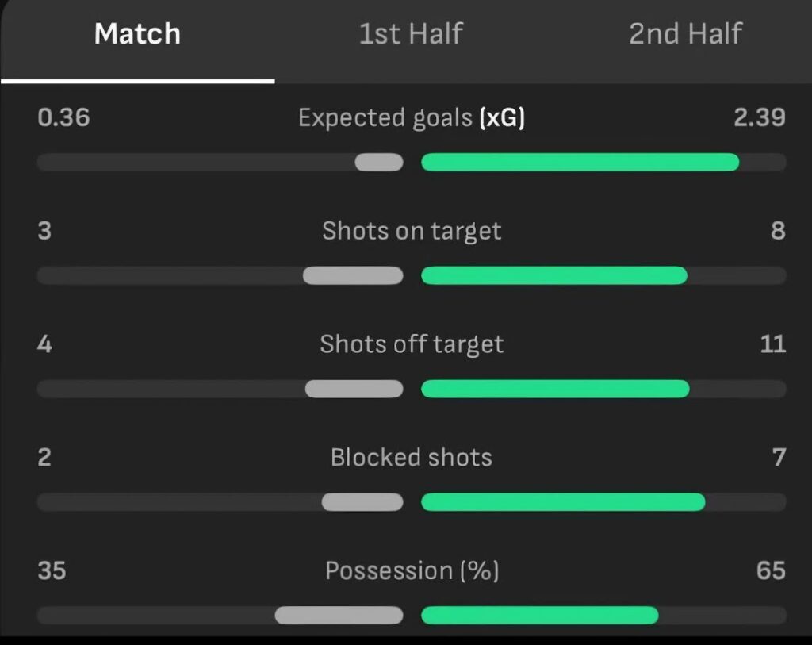Viewport: 812px width, 645px height.
Task: Click the Possession (%) label
Action: pyautogui.click(x=412, y=571)
